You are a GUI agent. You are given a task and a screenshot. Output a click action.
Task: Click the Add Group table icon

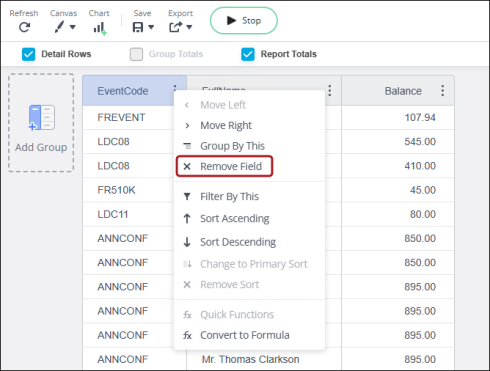[x=42, y=117]
